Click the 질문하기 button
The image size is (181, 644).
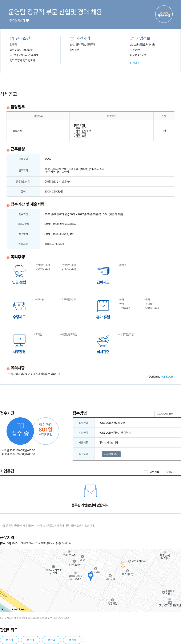click(x=171, y=472)
